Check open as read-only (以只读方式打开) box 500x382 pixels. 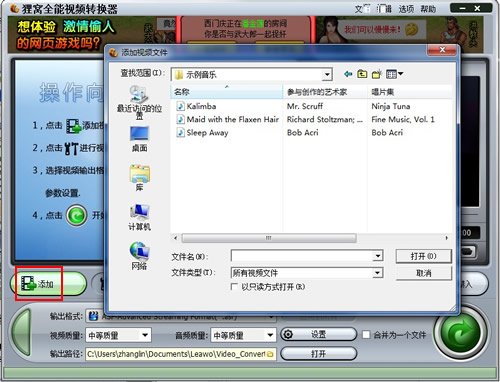coord(234,286)
